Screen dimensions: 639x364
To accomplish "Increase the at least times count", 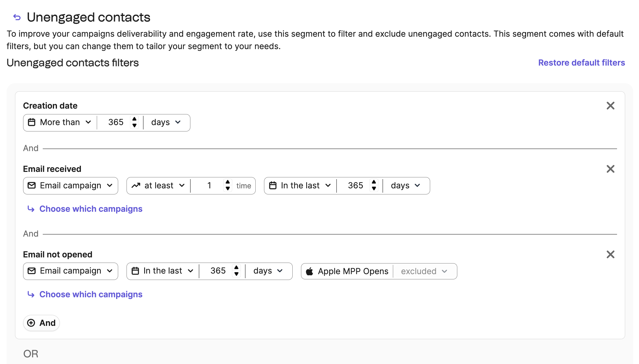I will [228, 182].
